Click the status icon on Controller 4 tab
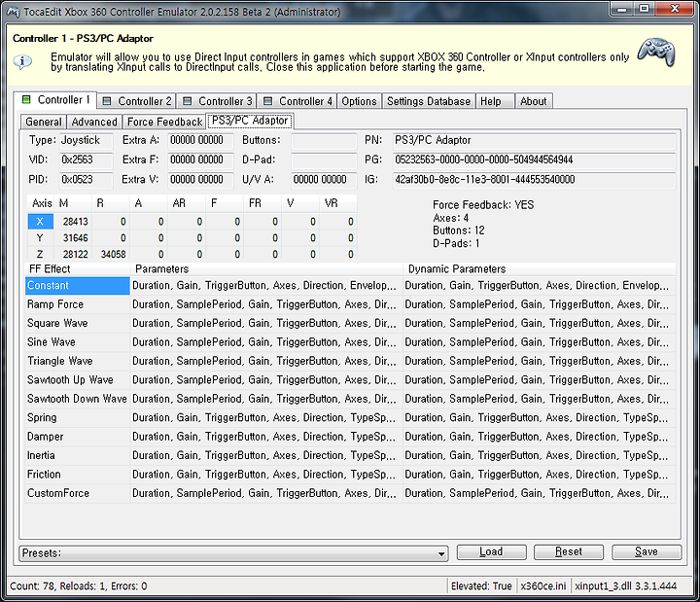 [x=268, y=101]
